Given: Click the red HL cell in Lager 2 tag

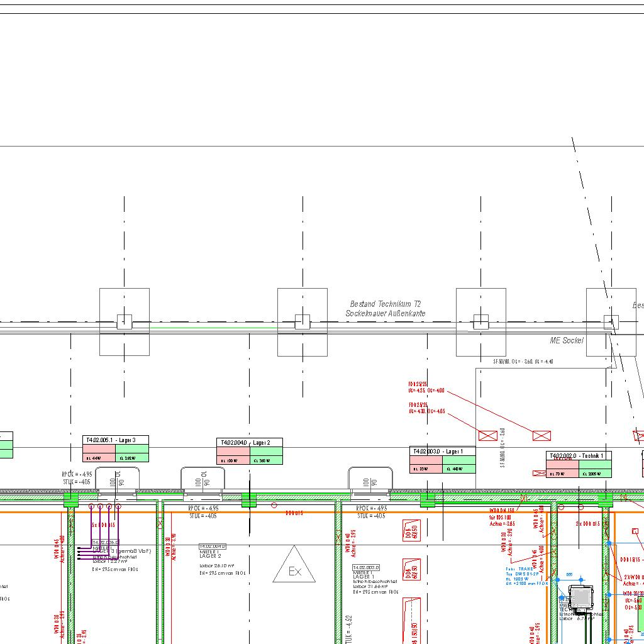Looking at the screenshot, I should pos(233,460).
